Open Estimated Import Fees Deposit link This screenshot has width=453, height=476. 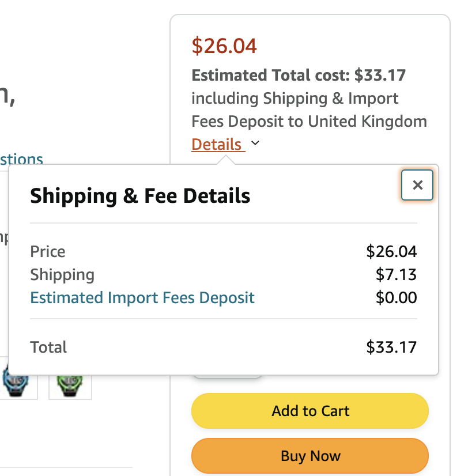click(x=142, y=298)
